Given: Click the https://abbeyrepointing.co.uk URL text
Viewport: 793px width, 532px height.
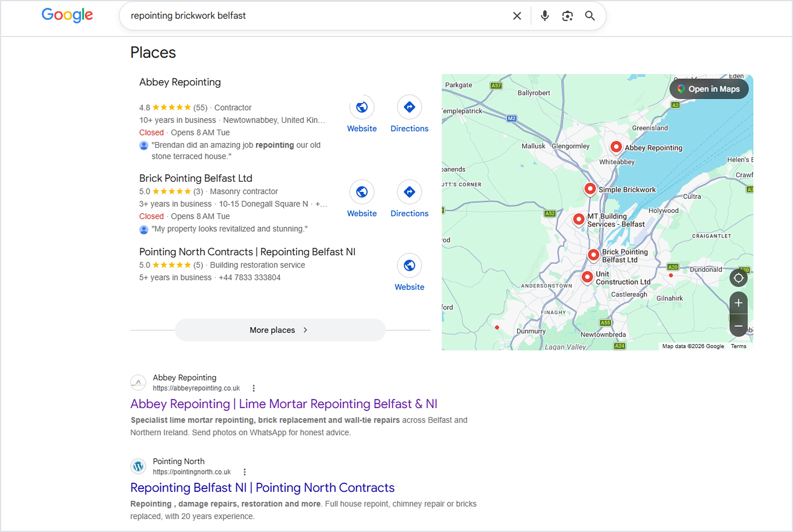Looking at the screenshot, I should pos(196,388).
